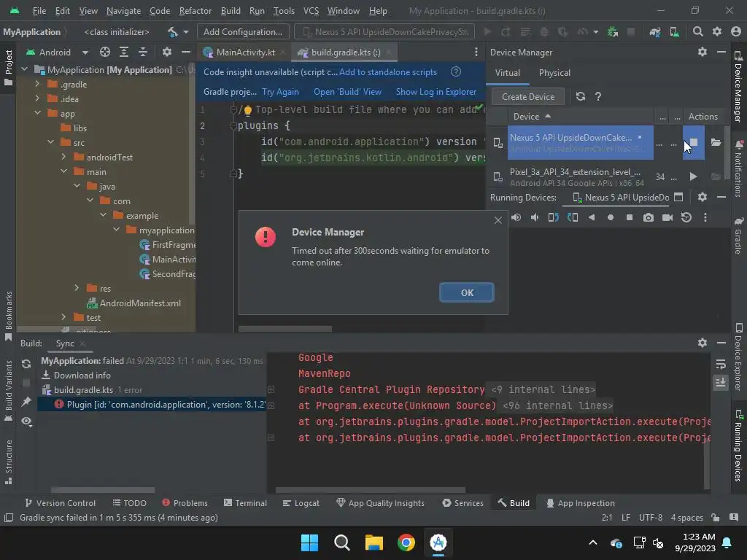Restart the Gradle sync in Build panel

26,364
